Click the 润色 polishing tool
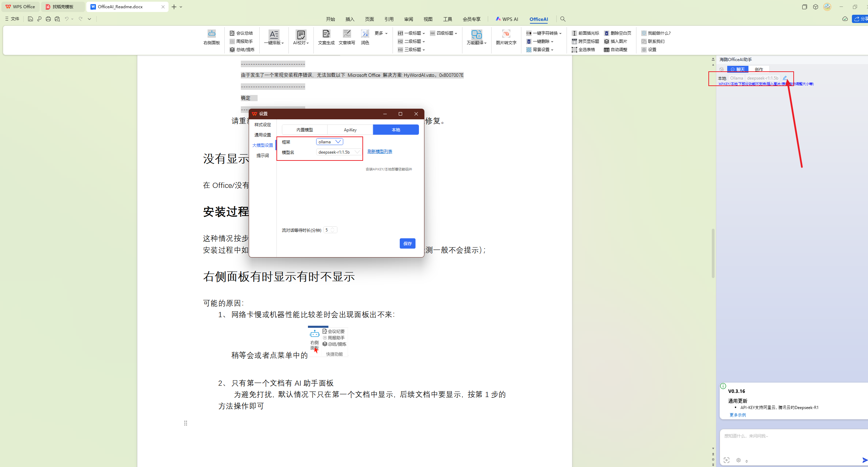The width and height of the screenshot is (868, 467). coord(365,38)
